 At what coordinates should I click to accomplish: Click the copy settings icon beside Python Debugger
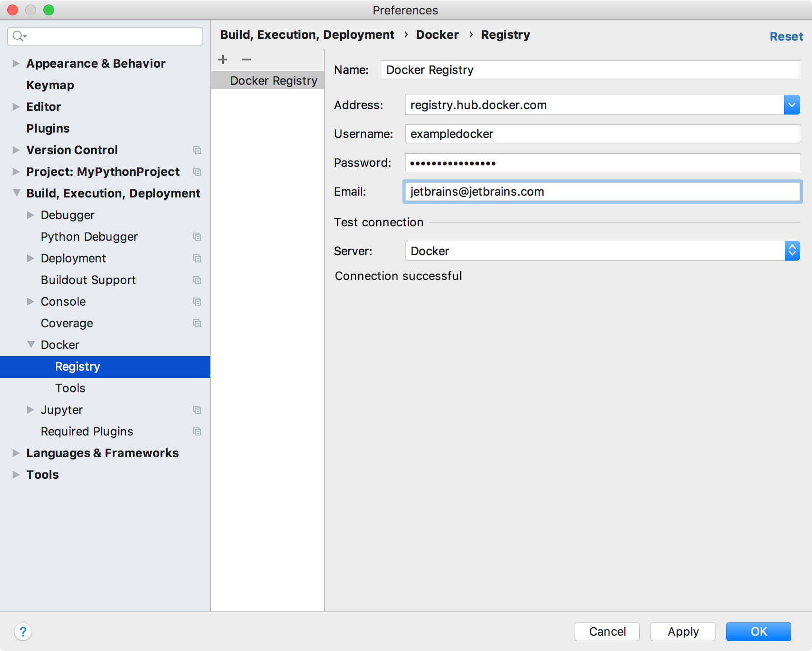(197, 237)
